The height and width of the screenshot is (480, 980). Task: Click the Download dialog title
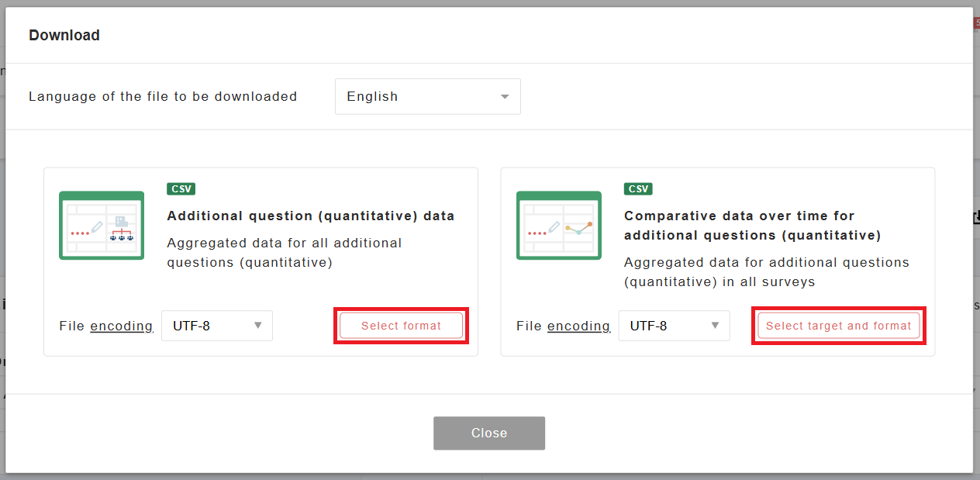tap(64, 35)
